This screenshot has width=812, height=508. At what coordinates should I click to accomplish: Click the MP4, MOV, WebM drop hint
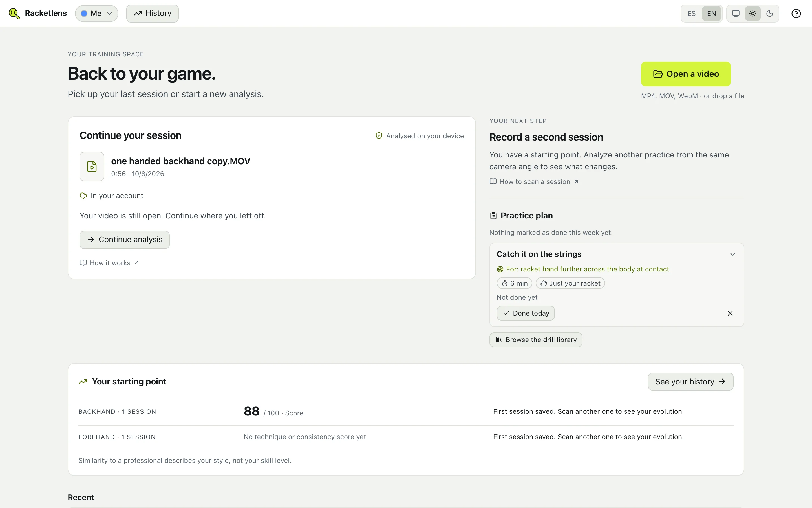(692, 96)
